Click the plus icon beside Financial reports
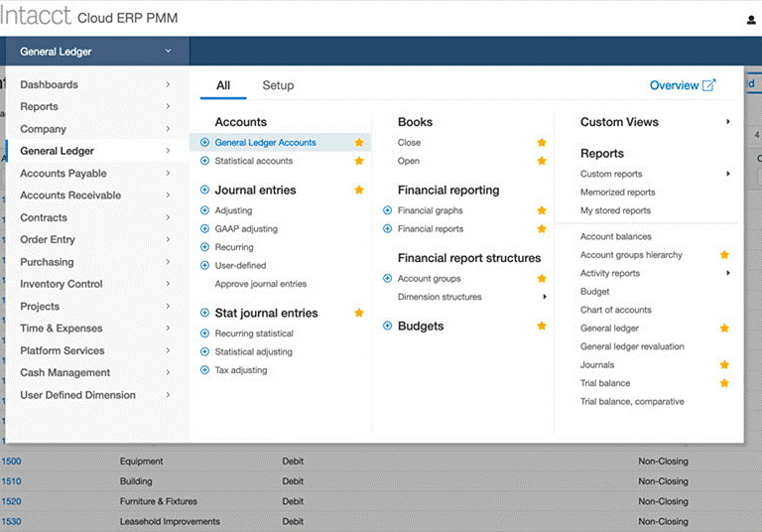762x532 pixels. pyautogui.click(x=387, y=228)
